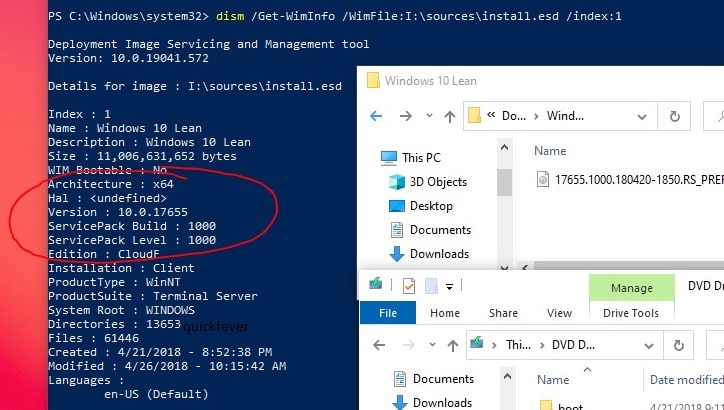Click the DVD D... breadcrumb segment

[x=573, y=345]
